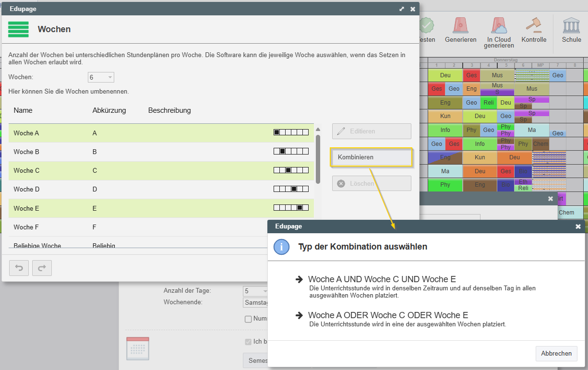Screen dimensions: 588x370
Task: Choose 'Woche A UND Woche C UND Woche E'
Action: point(382,279)
